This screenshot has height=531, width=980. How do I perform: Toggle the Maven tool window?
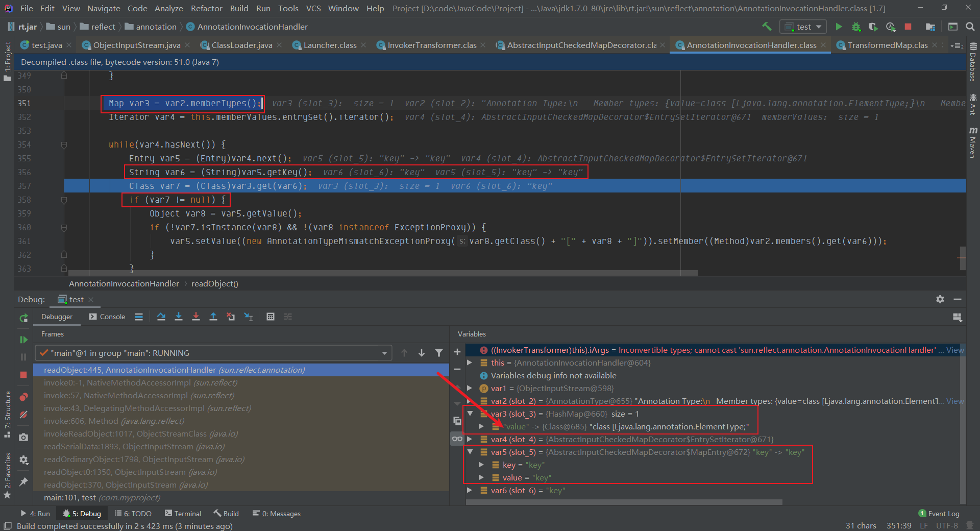click(x=973, y=142)
